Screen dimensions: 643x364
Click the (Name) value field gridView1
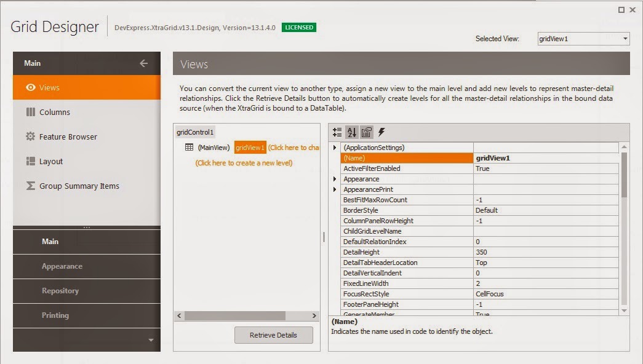click(x=546, y=158)
